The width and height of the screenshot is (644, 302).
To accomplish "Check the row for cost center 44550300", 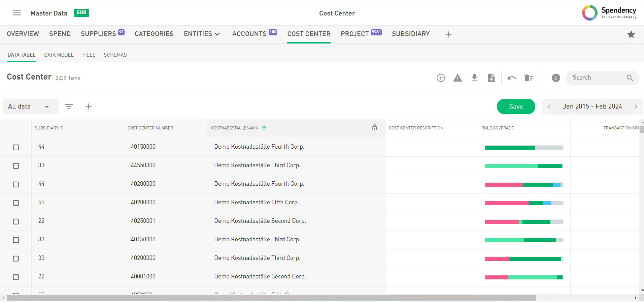I will [x=16, y=166].
